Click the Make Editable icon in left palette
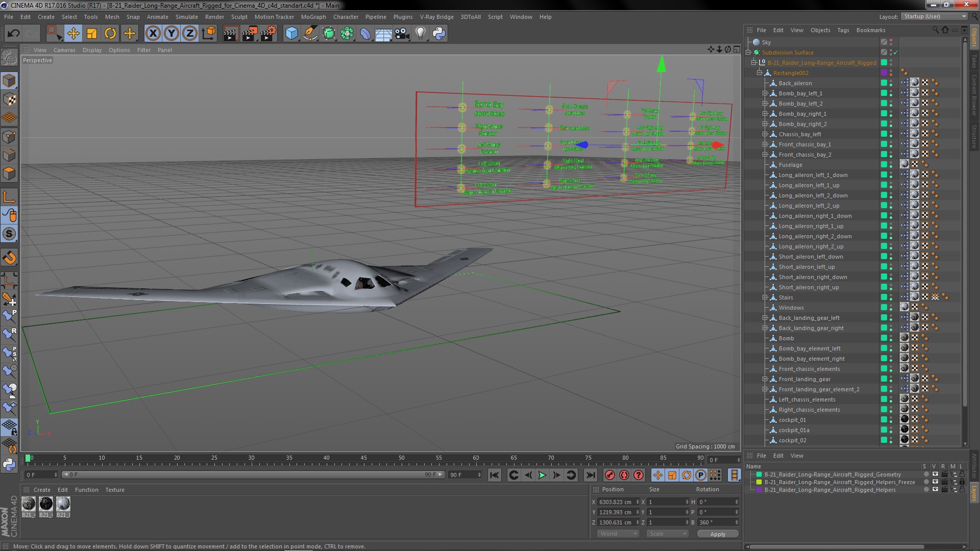Screen dimensions: 980x551 point(9,58)
